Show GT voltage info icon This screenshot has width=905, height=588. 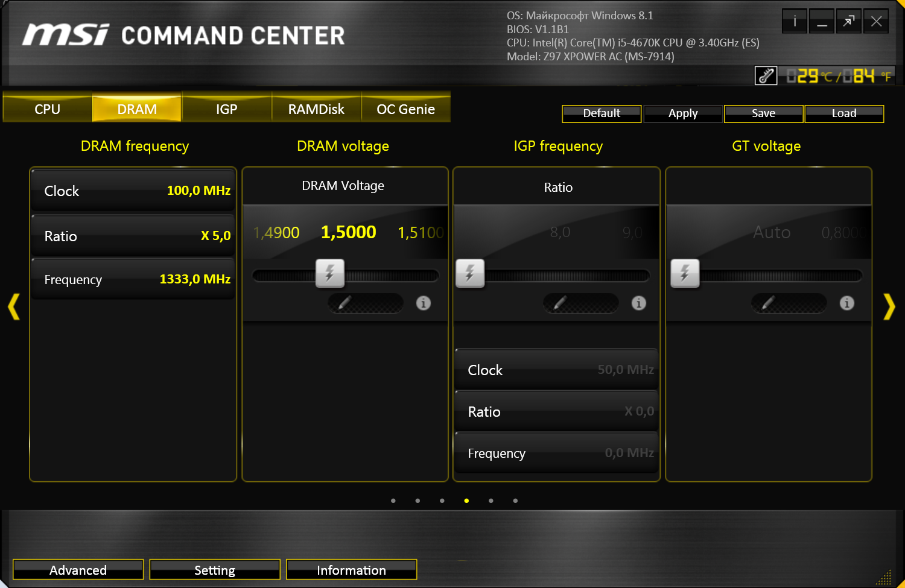click(847, 303)
